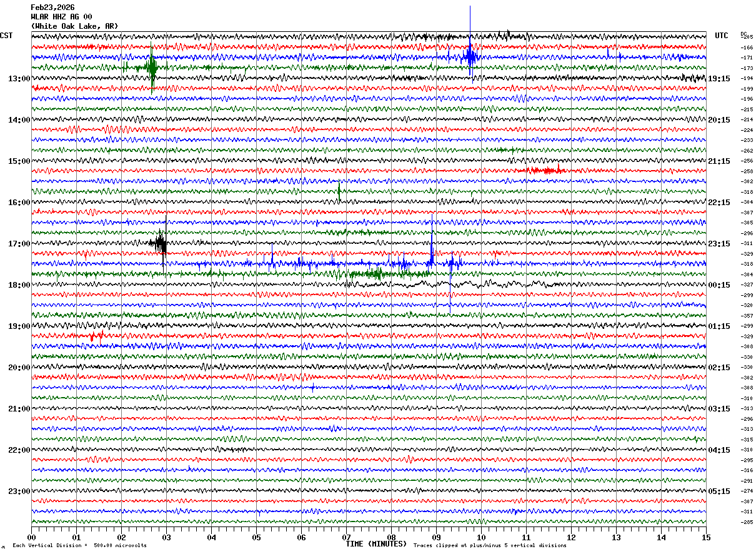Click the UTC timezone label
The image size is (756, 554).
click(x=722, y=36)
